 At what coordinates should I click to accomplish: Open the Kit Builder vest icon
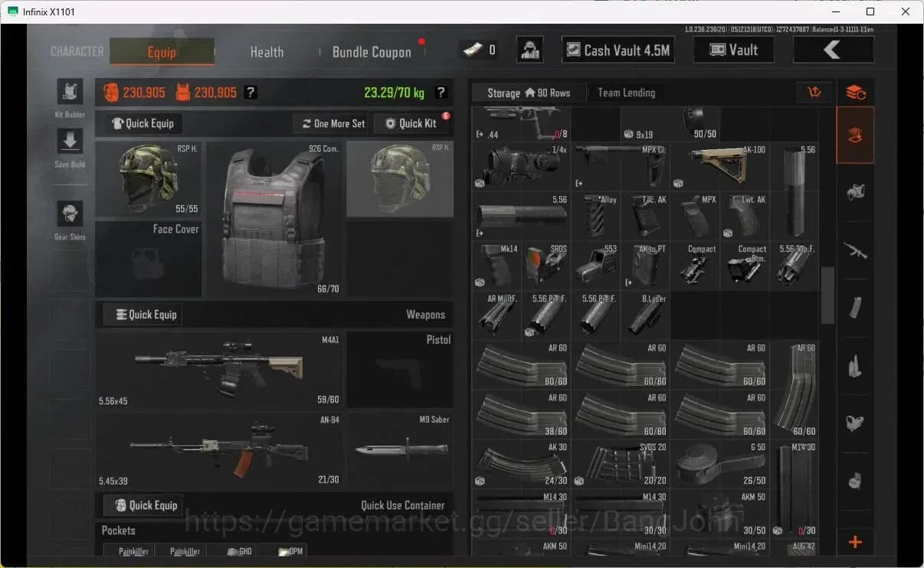pos(70,92)
